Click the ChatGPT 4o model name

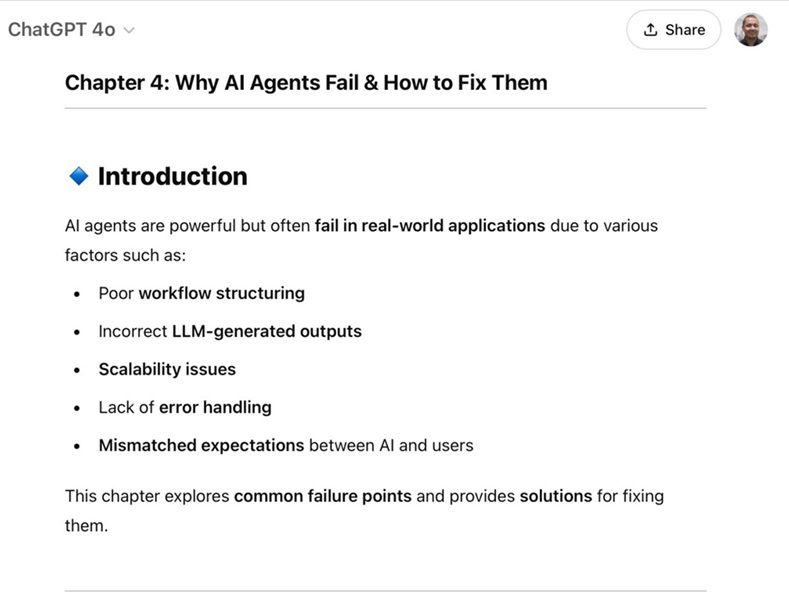61,30
